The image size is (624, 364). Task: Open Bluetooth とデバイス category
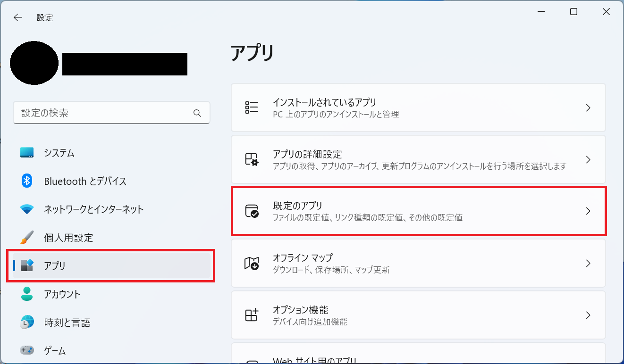[111, 181]
